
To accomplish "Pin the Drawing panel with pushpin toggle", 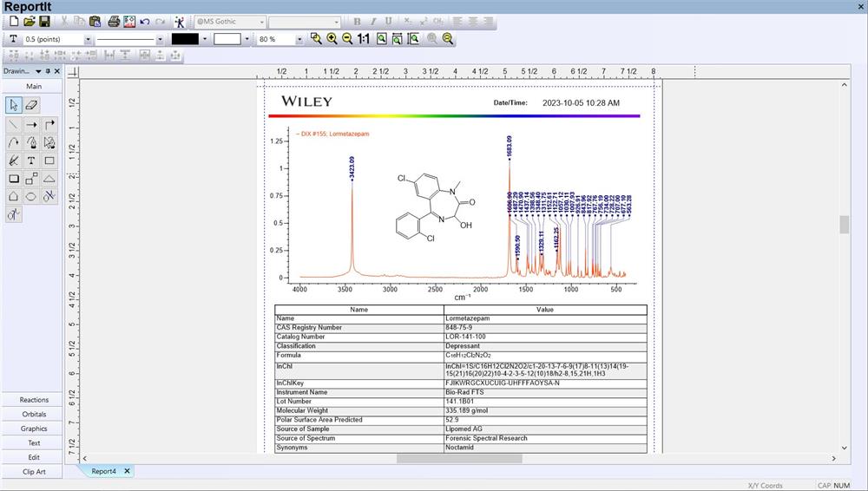I will (48, 71).
